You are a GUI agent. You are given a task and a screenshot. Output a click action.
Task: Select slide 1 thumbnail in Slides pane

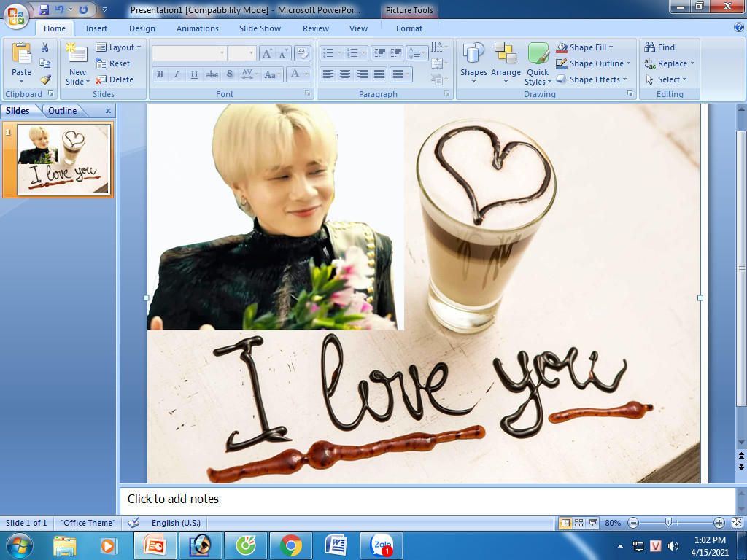63,160
